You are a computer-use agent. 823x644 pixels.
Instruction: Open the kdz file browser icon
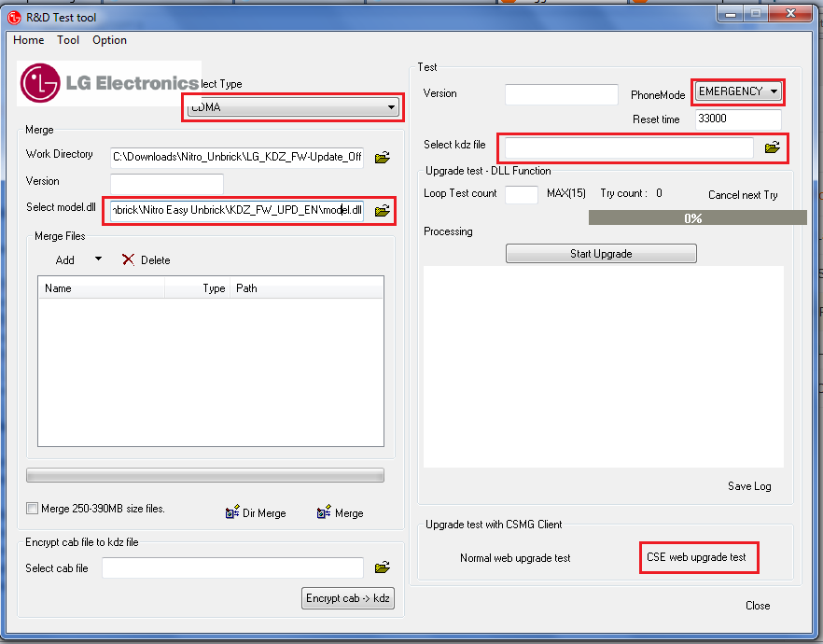point(772,147)
